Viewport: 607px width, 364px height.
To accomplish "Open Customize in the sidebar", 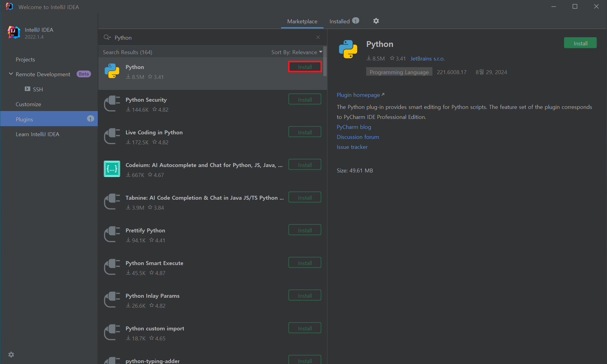I will coord(28,104).
